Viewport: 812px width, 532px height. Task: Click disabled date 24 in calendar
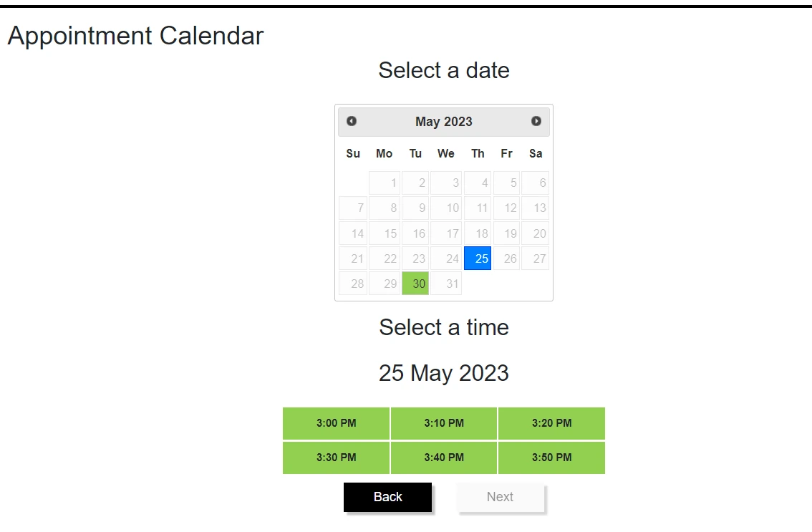(446, 258)
